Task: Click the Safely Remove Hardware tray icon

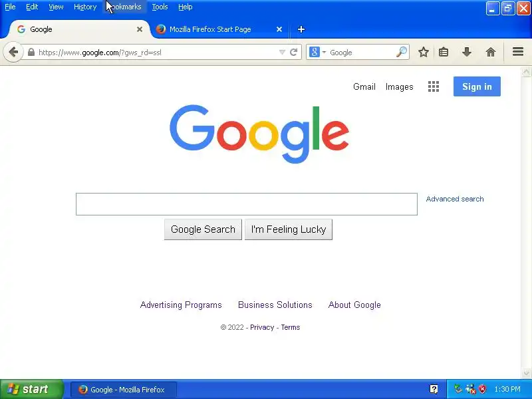Action: point(458,389)
